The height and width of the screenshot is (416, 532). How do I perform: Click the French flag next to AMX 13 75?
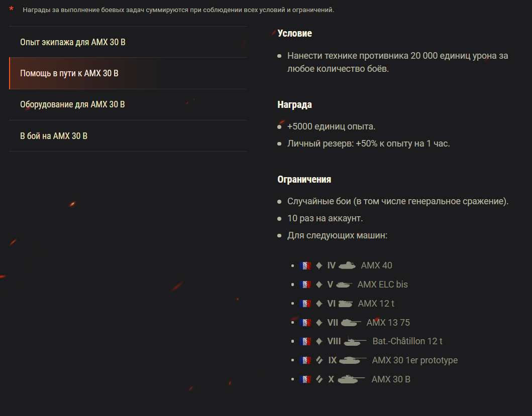pos(305,323)
